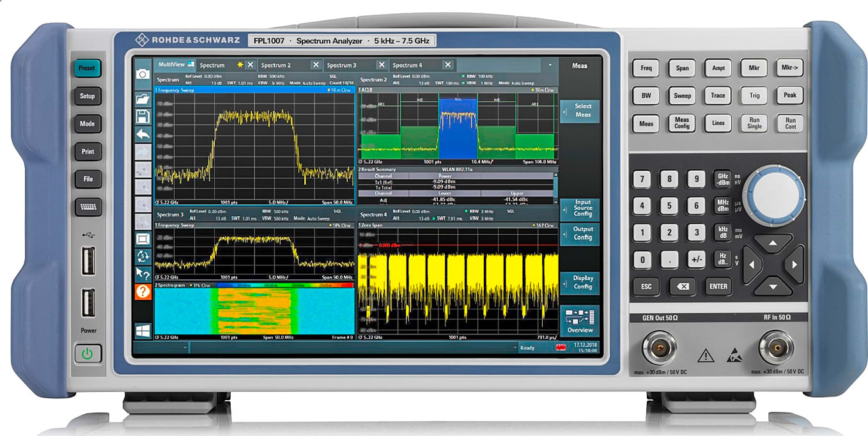Open the Overview softkey with flowchart icon
This screenshot has width=868, height=436.
[x=580, y=321]
